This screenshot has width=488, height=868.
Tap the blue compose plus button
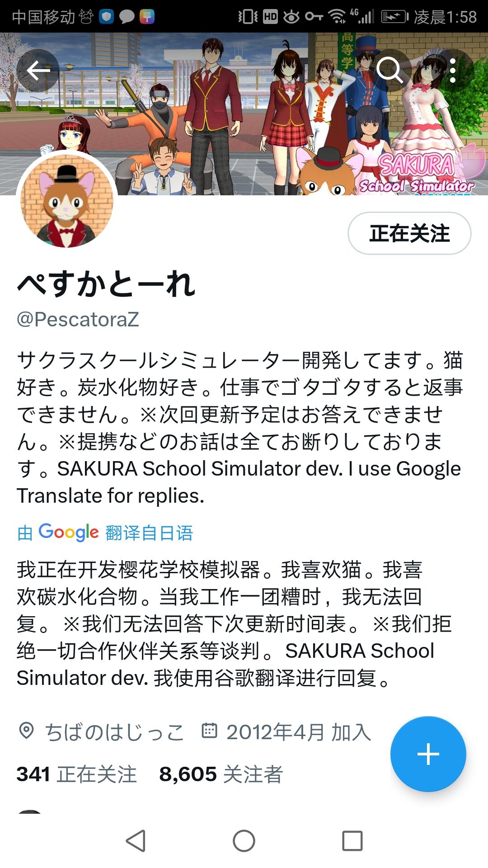(x=428, y=754)
